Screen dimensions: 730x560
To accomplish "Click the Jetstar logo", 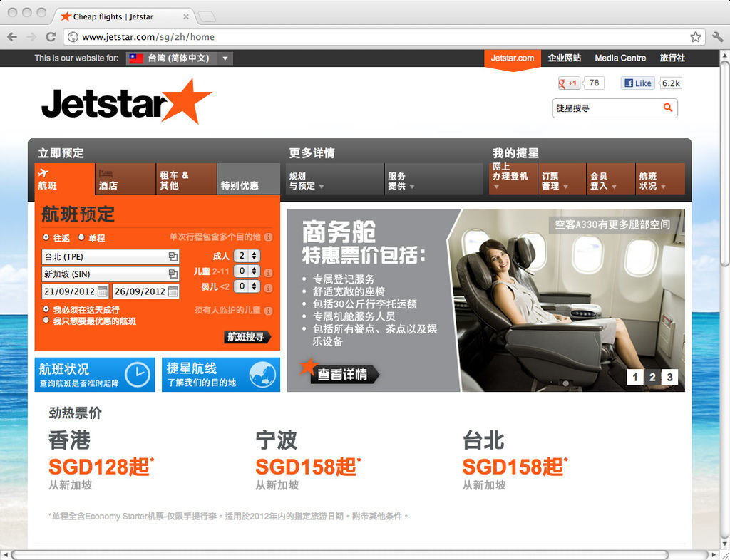I will [x=127, y=101].
